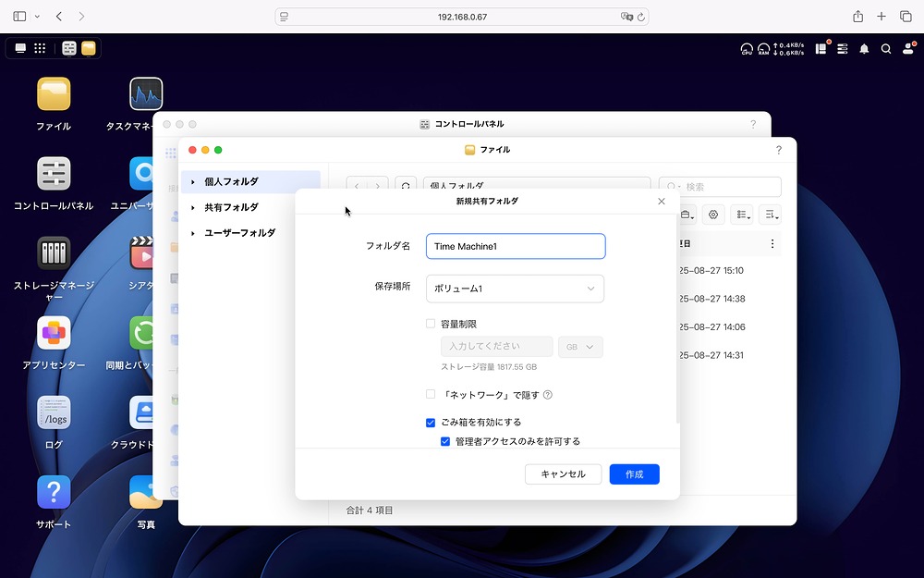Image resolution: width=924 pixels, height=578 pixels.
Task: Click the notification bell in the system bar
Action: 863,48
